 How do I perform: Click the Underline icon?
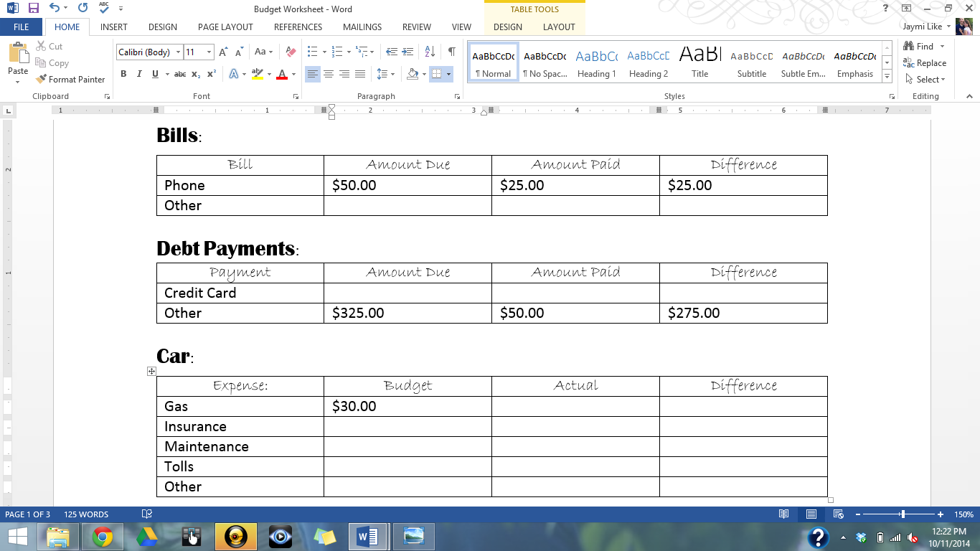pyautogui.click(x=153, y=74)
